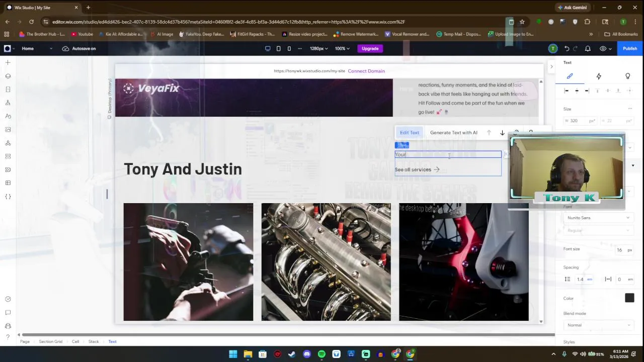This screenshot has height=362, width=644.
Task: Click the text Color swatch
Action: 629,298
